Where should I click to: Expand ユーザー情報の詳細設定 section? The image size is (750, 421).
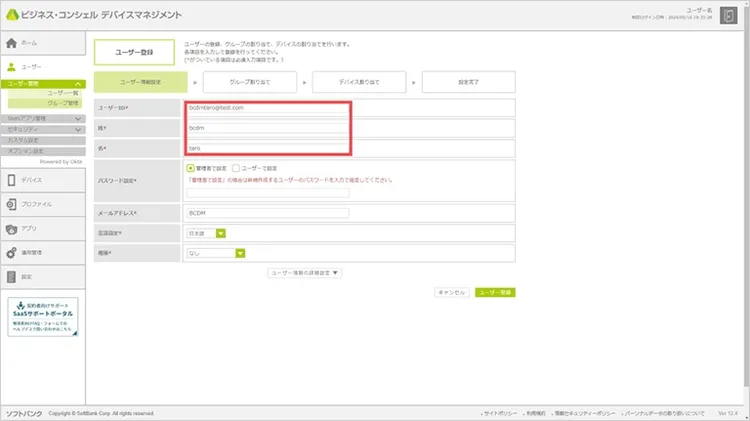click(304, 273)
